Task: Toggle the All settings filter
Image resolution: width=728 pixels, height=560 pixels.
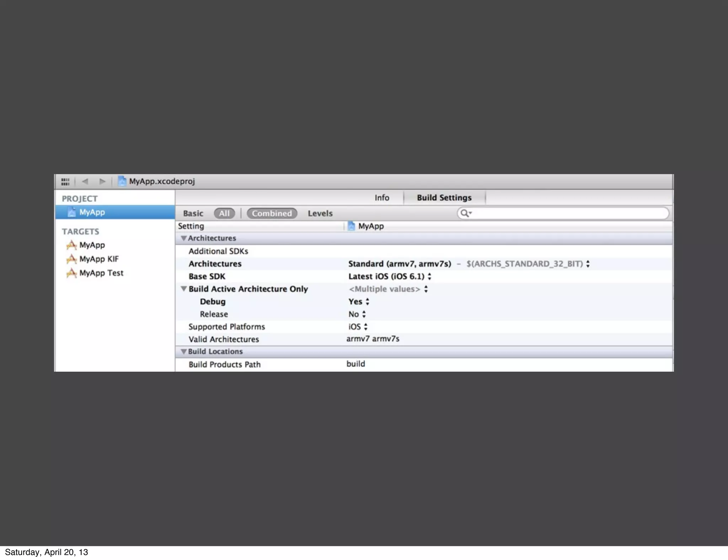Action: click(x=224, y=214)
